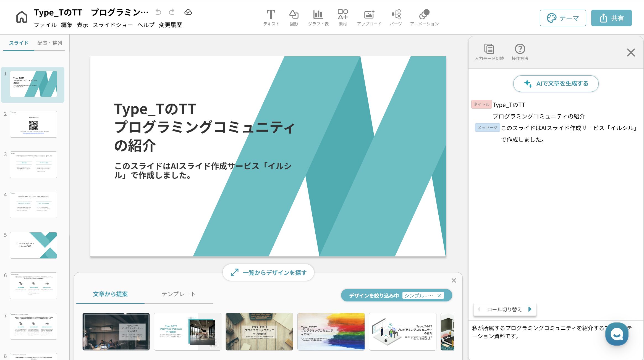
Task: Undo the last change
Action: click(x=158, y=12)
